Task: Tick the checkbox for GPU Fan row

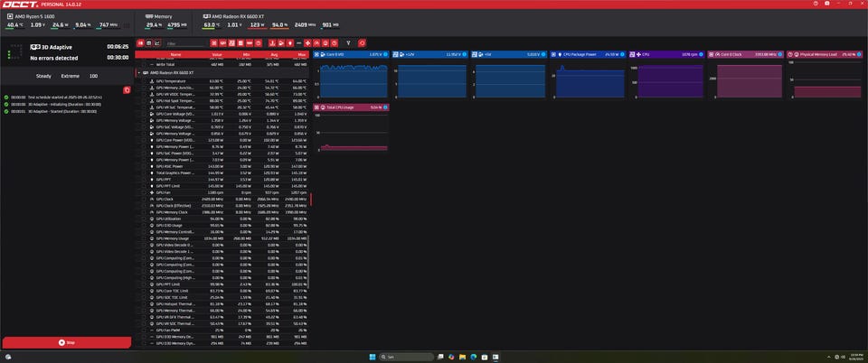Action: click(145, 192)
